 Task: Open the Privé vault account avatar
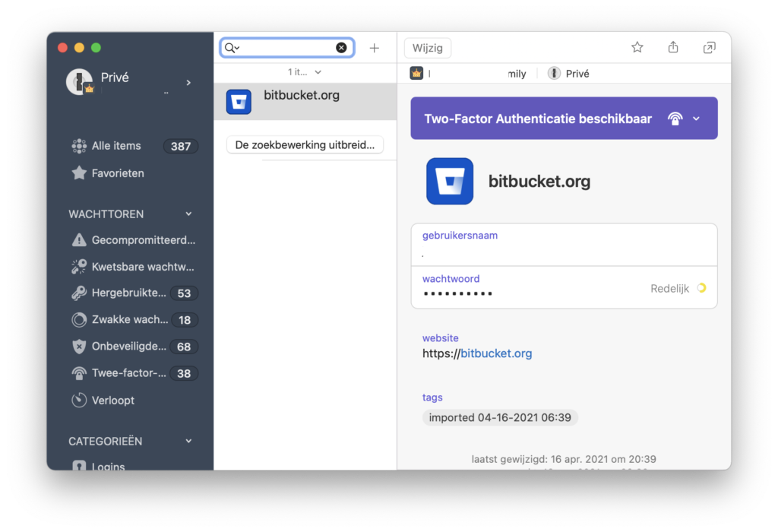(x=80, y=81)
